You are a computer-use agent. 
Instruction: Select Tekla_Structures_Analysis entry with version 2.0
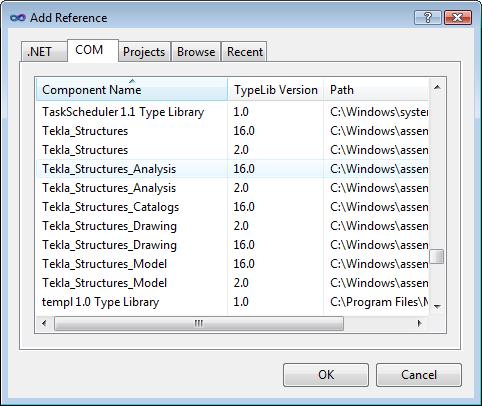(x=232, y=188)
